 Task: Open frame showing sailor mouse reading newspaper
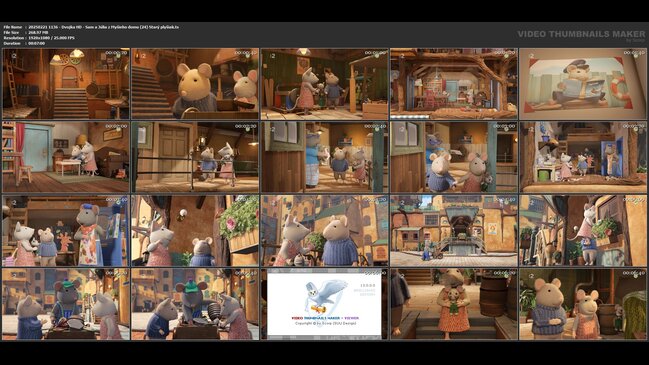click(x=582, y=84)
